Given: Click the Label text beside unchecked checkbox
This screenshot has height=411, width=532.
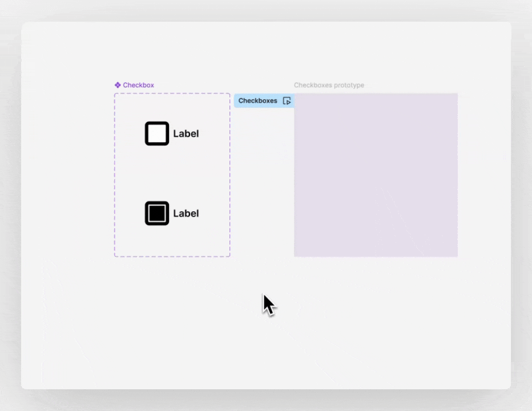Looking at the screenshot, I should 186,134.
